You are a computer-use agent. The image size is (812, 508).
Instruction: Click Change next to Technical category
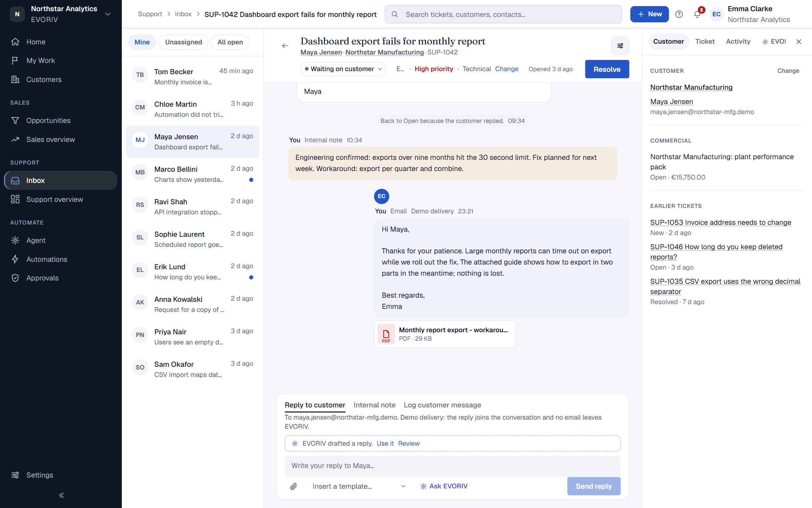coord(506,69)
